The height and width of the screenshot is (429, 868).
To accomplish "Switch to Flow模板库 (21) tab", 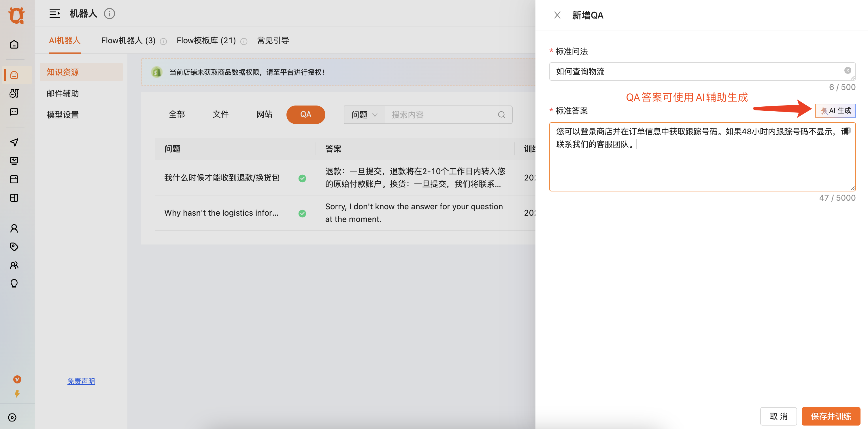I will pyautogui.click(x=206, y=41).
